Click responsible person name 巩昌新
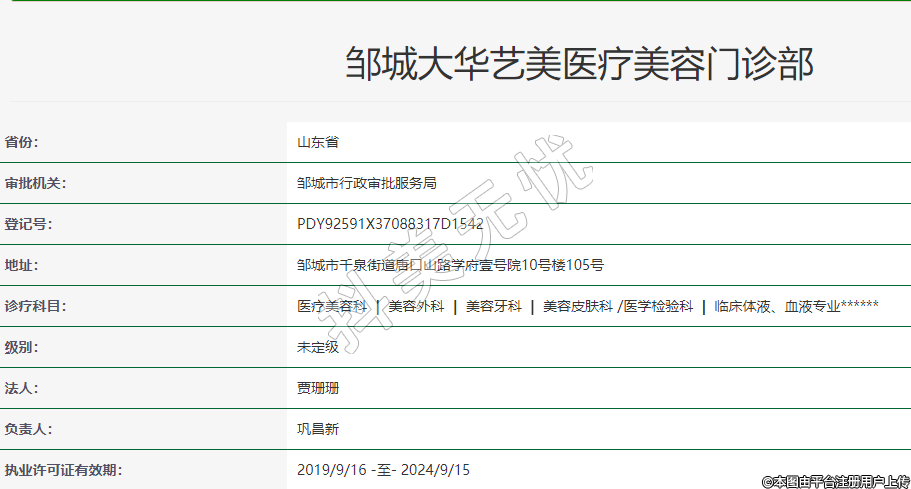Viewport: 911px width, 489px height. 318,429
